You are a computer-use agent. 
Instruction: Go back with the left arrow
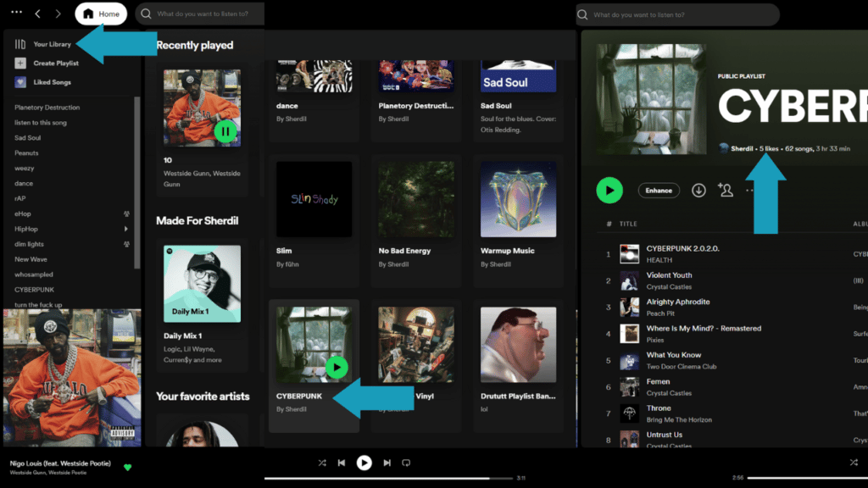point(37,14)
